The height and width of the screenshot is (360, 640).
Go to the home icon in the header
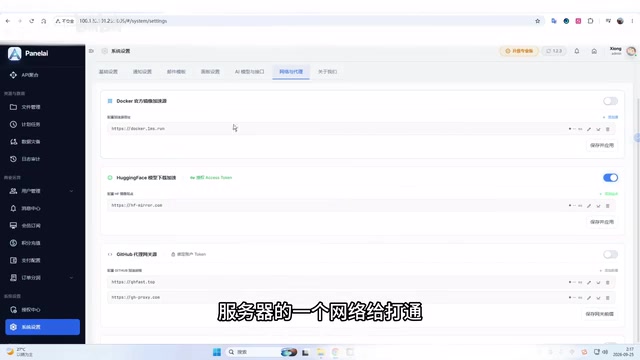click(x=594, y=51)
